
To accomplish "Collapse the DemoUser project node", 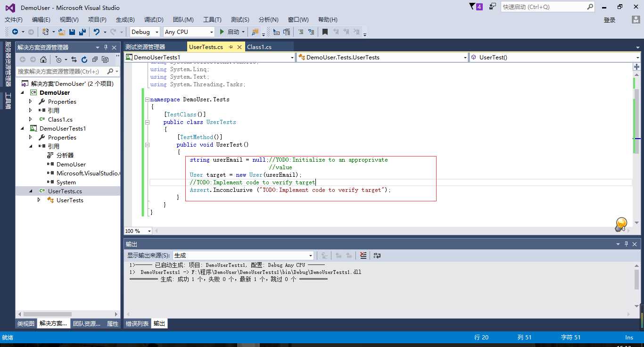I will click(22, 93).
